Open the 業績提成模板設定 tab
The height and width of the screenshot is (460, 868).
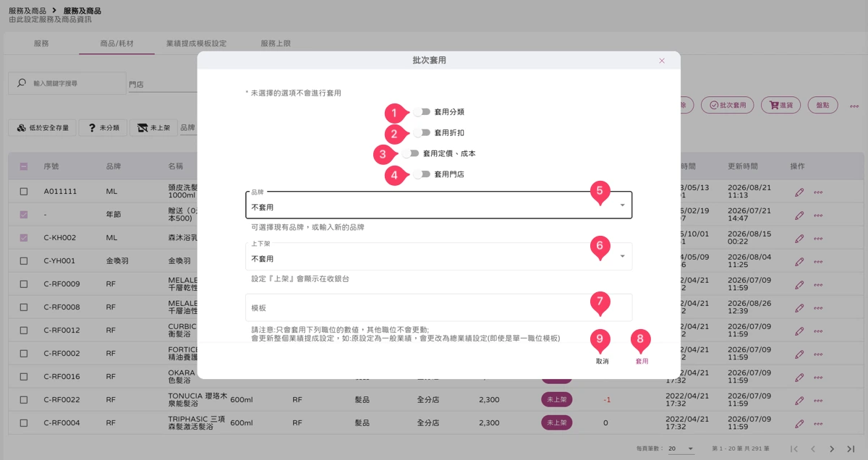196,43
